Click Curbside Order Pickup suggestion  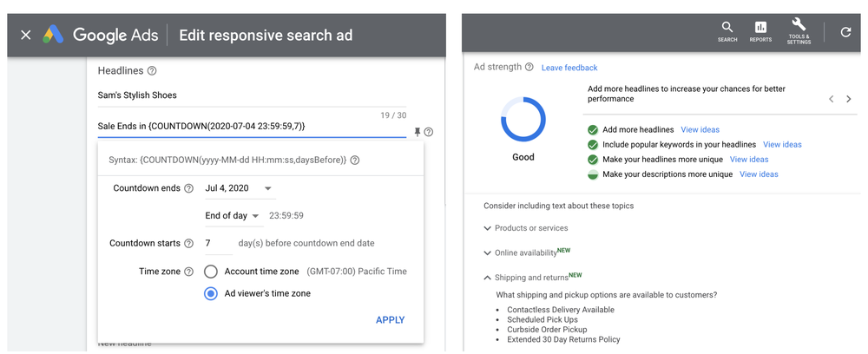click(547, 330)
